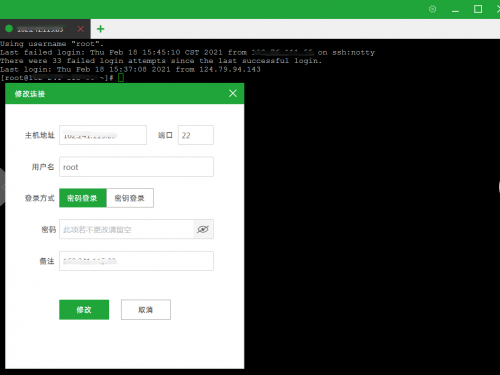Focus the 端口 port field showing 22

196,135
